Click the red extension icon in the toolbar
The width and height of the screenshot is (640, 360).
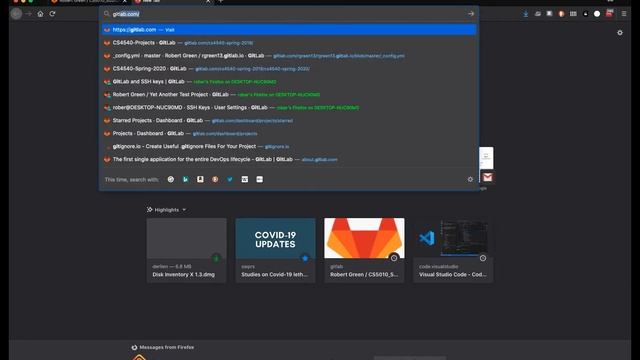coord(609,13)
